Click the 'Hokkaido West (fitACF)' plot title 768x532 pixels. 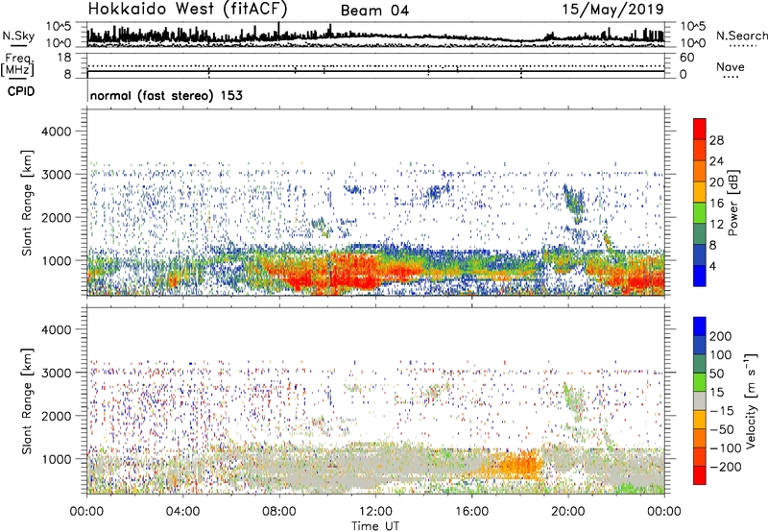tap(188, 10)
